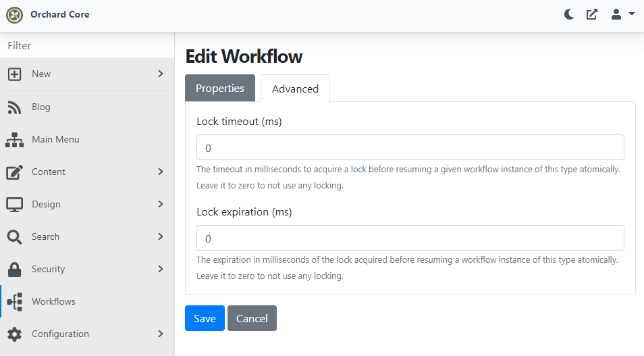The height and width of the screenshot is (356, 644).
Task: Click the Lock timeout (ms) label
Action: (x=239, y=122)
